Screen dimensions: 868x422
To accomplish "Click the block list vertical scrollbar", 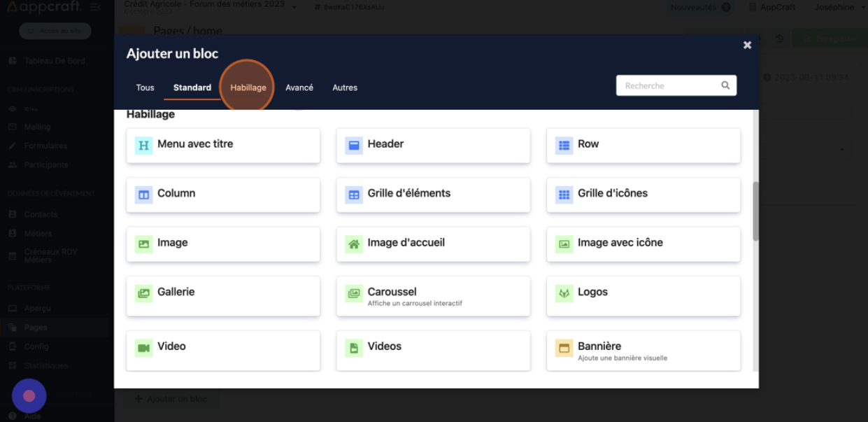I will click(x=755, y=211).
